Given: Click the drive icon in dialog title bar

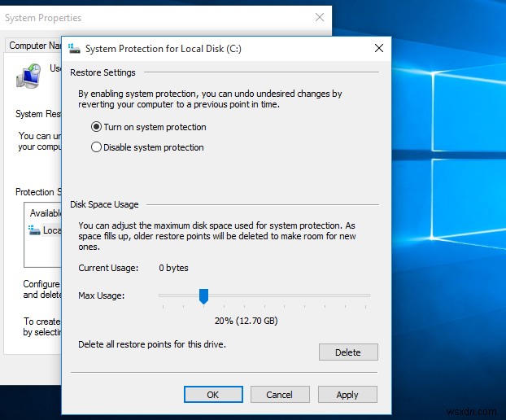Looking at the screenshot, I should coord(74,49).
